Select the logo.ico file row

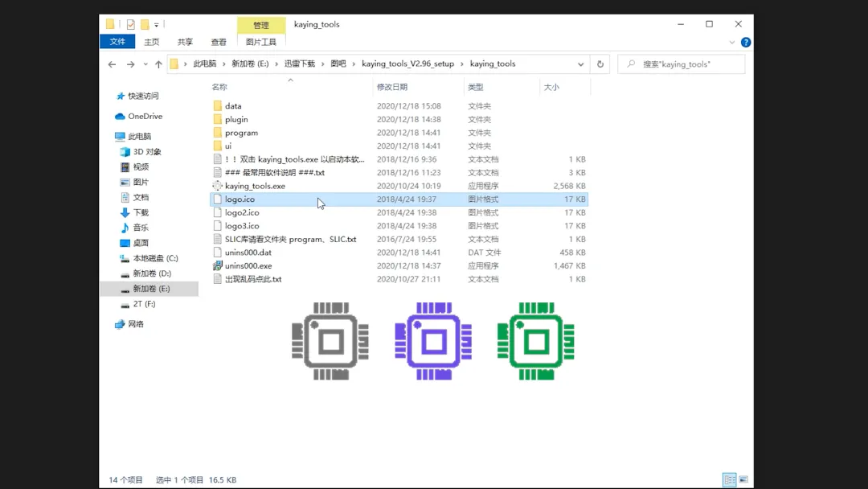(399, 199)
